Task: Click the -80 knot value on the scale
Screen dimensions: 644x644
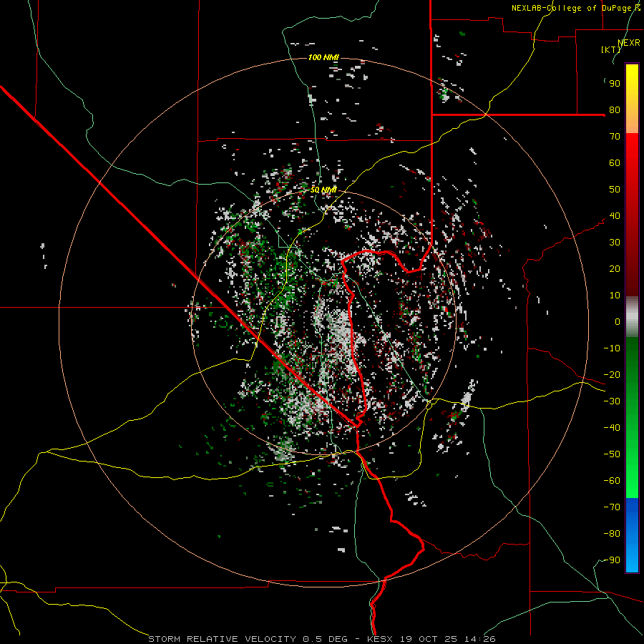Action: click(612, 534)
